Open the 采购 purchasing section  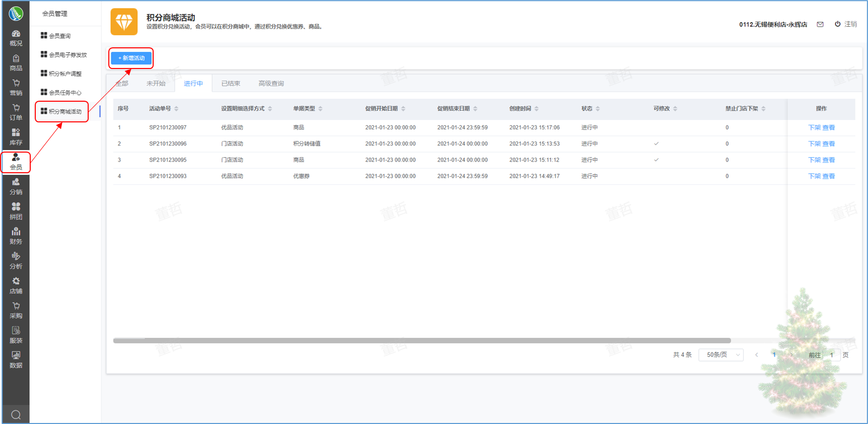click(x=16, y=310)
